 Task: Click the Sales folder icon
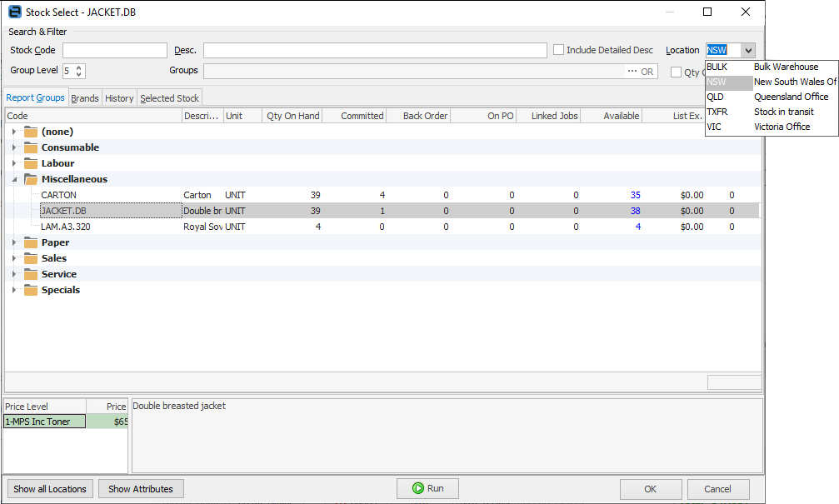tap(31, 258)
